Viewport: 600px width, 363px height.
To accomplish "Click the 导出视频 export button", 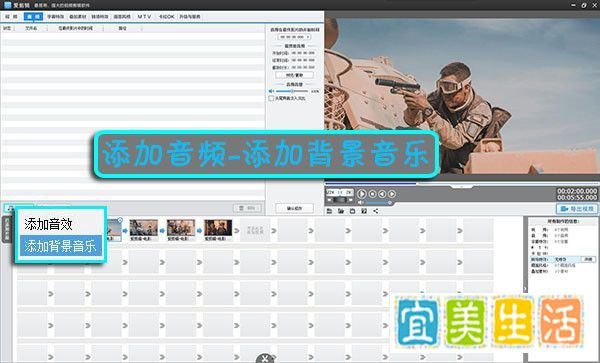I will tap(577, 209).
